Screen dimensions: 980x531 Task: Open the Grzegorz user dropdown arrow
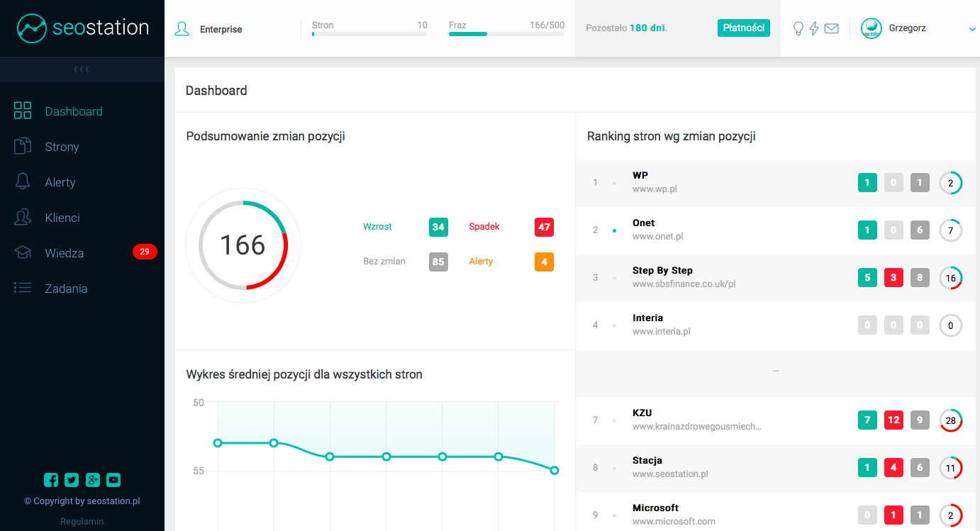tap(971, 29)
